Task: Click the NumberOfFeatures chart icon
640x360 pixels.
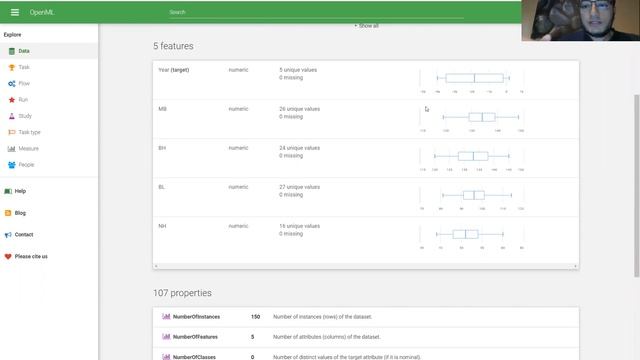Action: point(166,337)
